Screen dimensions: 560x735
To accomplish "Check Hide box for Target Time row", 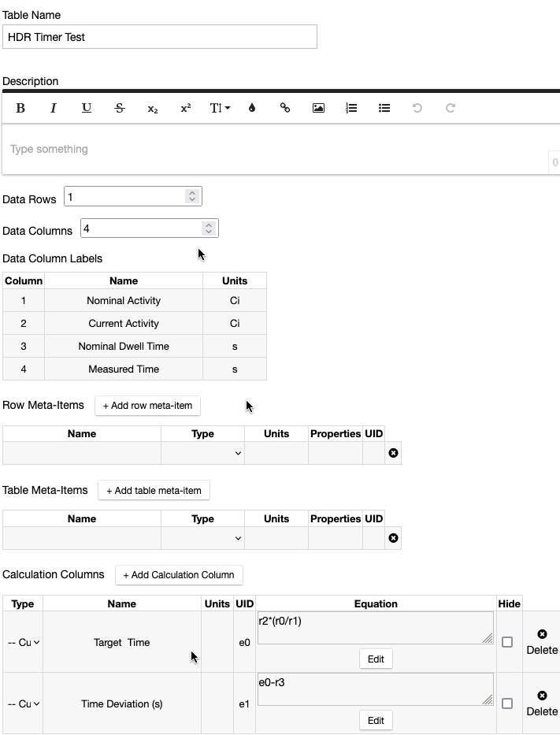I will [x=507, y=642].
